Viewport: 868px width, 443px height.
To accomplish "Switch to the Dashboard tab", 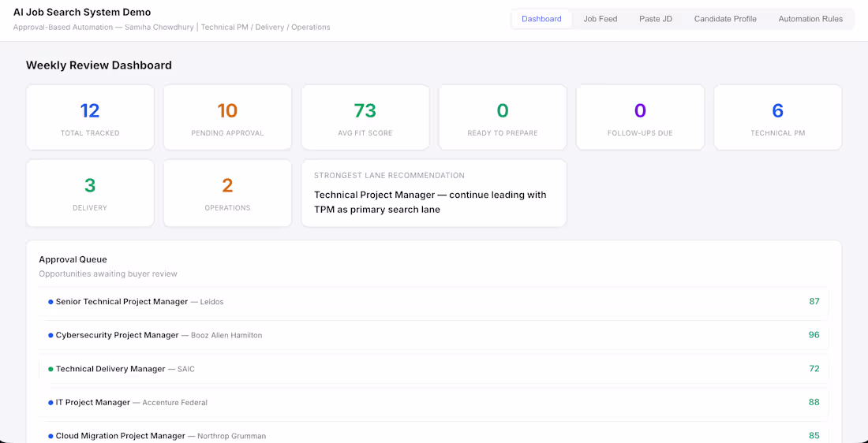I will tap(541, 19).
